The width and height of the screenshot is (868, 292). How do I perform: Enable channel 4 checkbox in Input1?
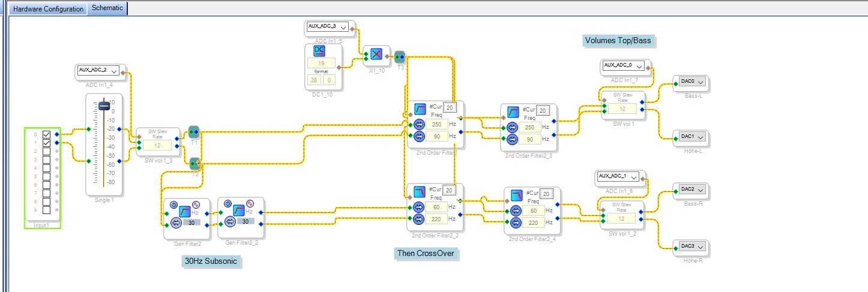pyautogui.click(x=46, y=168)
